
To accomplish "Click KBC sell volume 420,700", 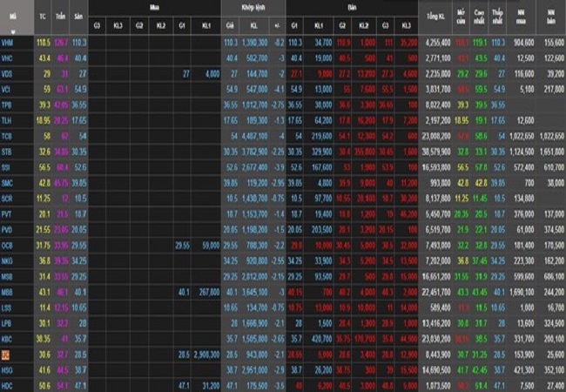I will (x=321, y=340).
